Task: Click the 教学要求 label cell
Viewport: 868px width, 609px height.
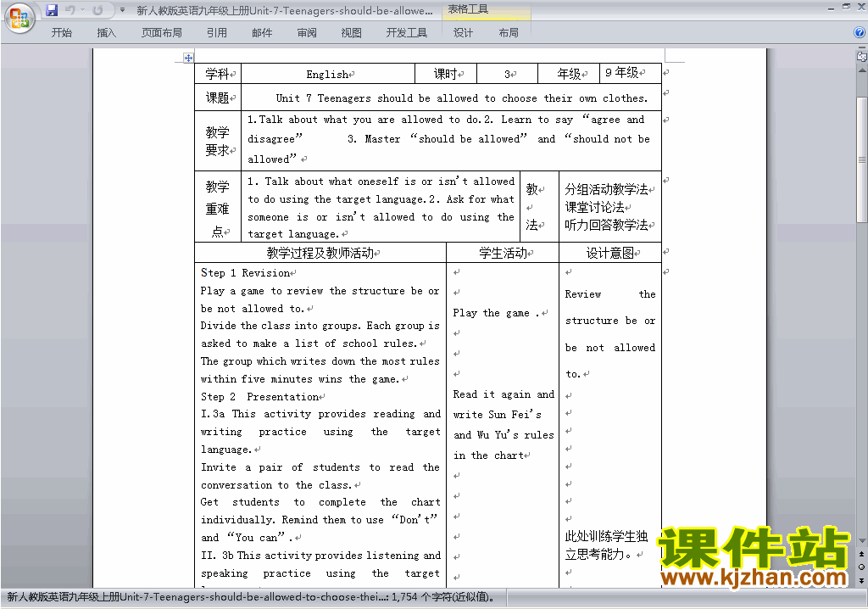Action: 218,141
